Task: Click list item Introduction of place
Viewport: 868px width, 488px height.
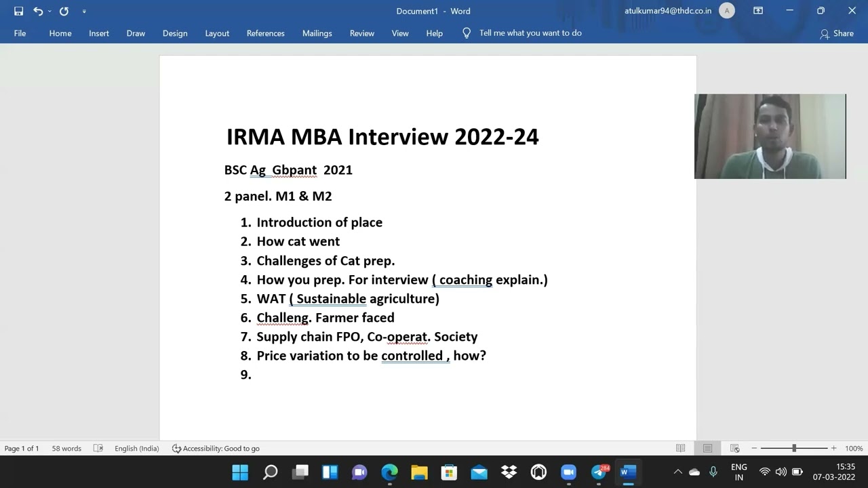Action: click(x=319, y=222)
